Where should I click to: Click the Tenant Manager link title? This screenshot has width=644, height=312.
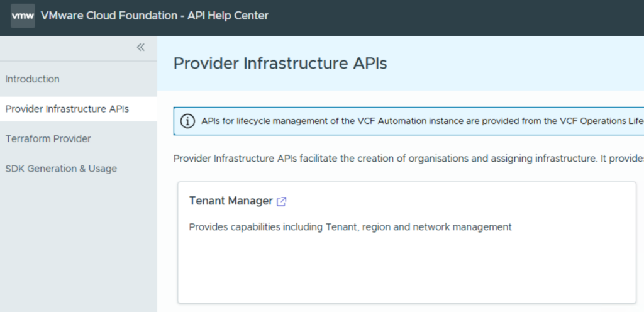[x=231, y=201]
